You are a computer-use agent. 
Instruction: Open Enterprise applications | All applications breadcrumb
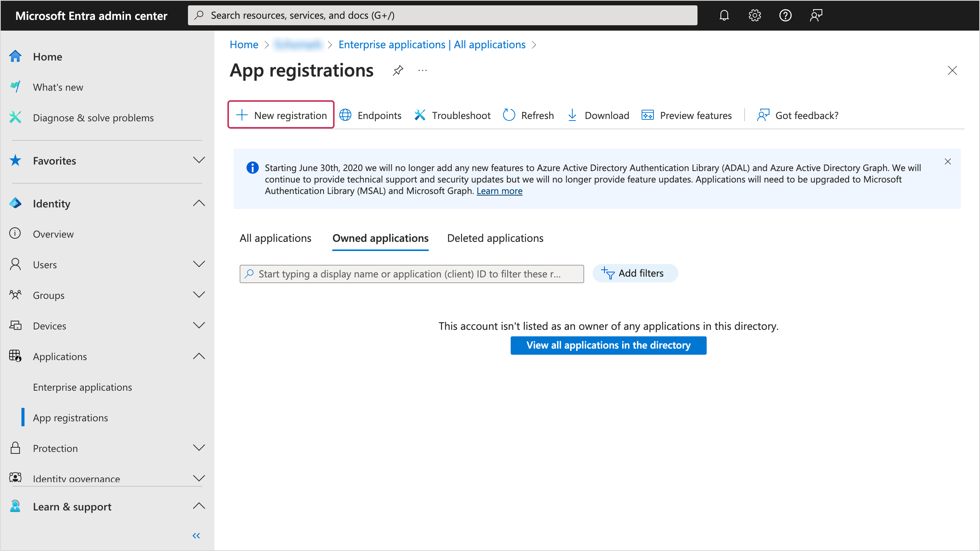(x=432, y=44)
